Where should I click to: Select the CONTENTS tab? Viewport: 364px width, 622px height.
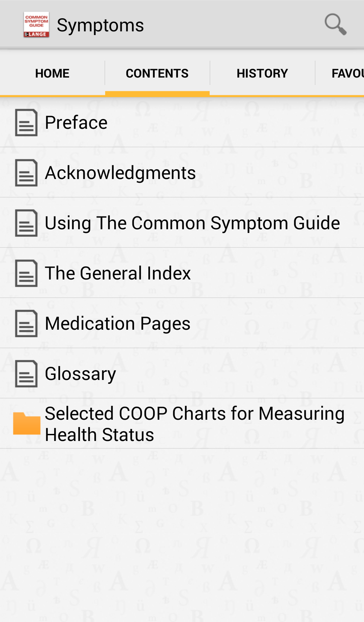tap(157, 73)
